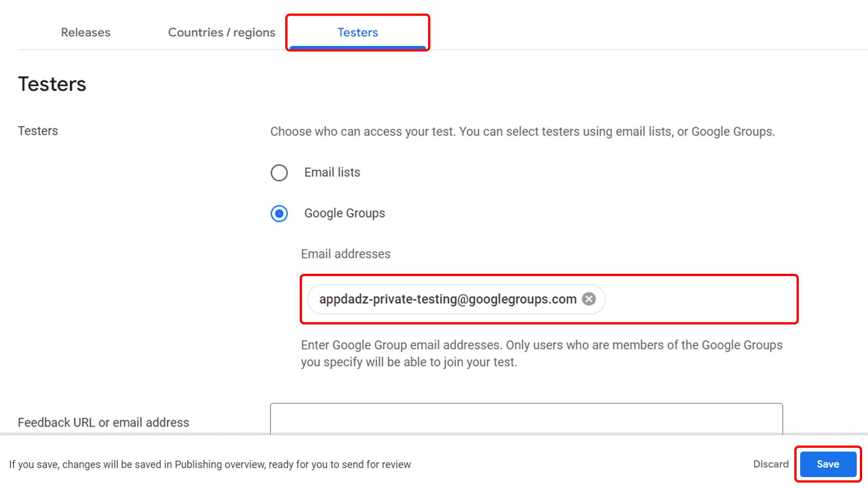Click the Discard option near Save

(770, 464)
